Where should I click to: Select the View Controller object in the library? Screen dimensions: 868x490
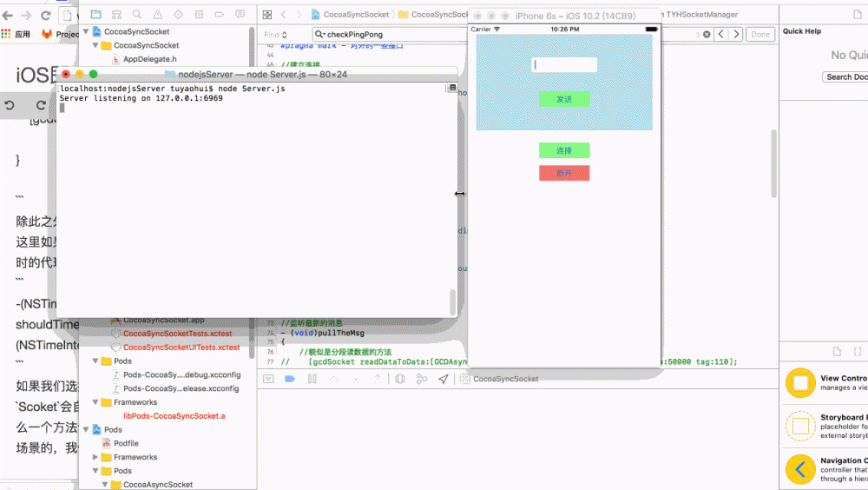coord(825,382)
